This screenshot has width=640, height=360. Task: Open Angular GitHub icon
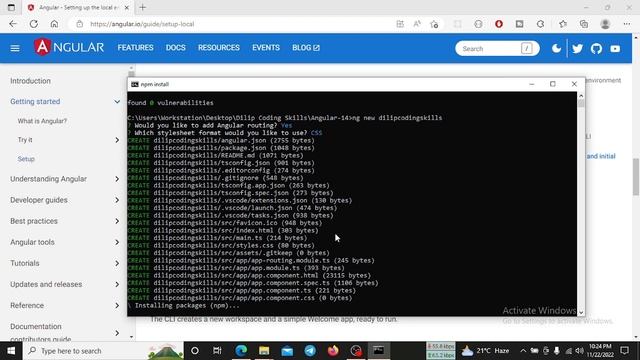tap(596, 49)
